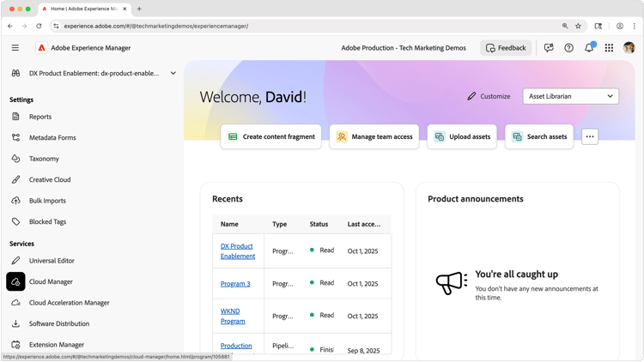Viewport: 644px width, 362px height.
Task: Click the Feedback button
Action: [506, 48]
